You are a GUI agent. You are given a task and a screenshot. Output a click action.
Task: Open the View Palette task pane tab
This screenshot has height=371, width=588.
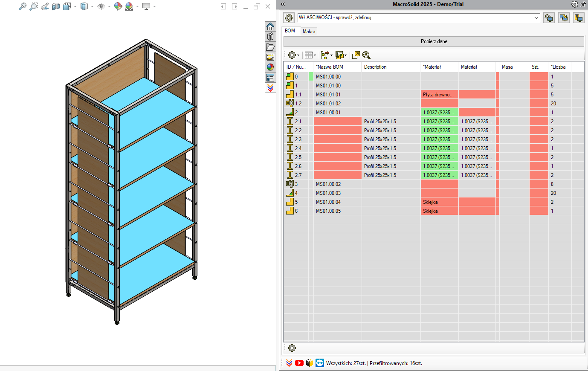tap(270, 57)
